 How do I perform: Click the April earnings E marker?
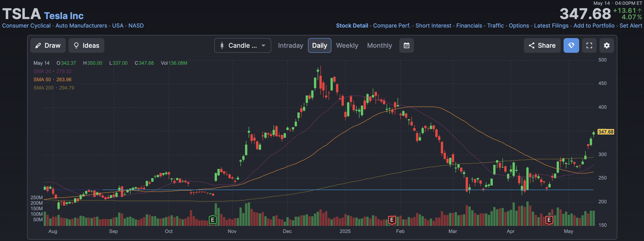coord(549,220)
